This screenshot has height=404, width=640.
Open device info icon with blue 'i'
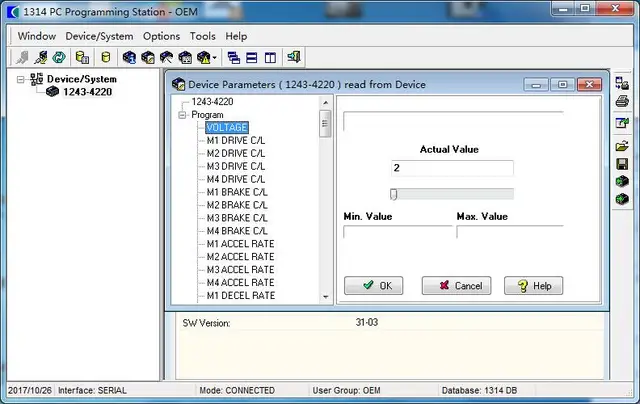tap(129, 58)
